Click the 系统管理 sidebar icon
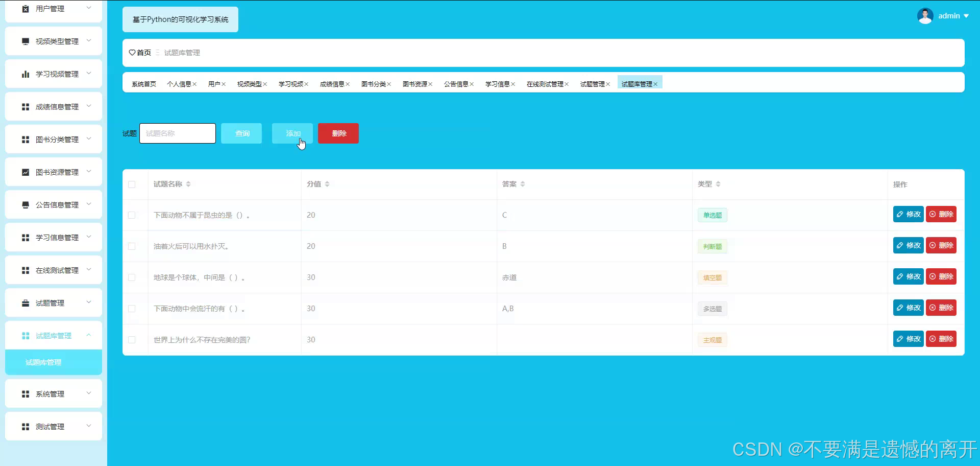The width and height of the screenshot is (980, 466). [25, 393]
